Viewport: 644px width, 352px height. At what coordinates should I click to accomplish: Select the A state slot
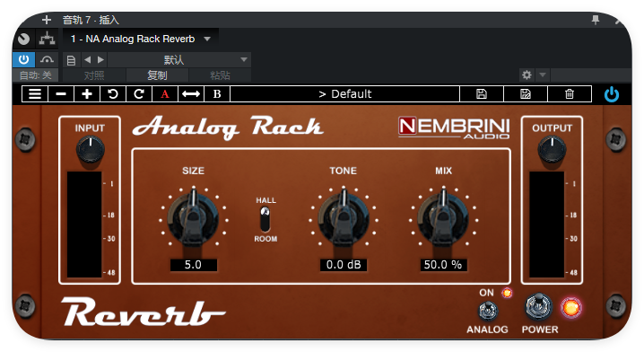click(x=165, y=93)
